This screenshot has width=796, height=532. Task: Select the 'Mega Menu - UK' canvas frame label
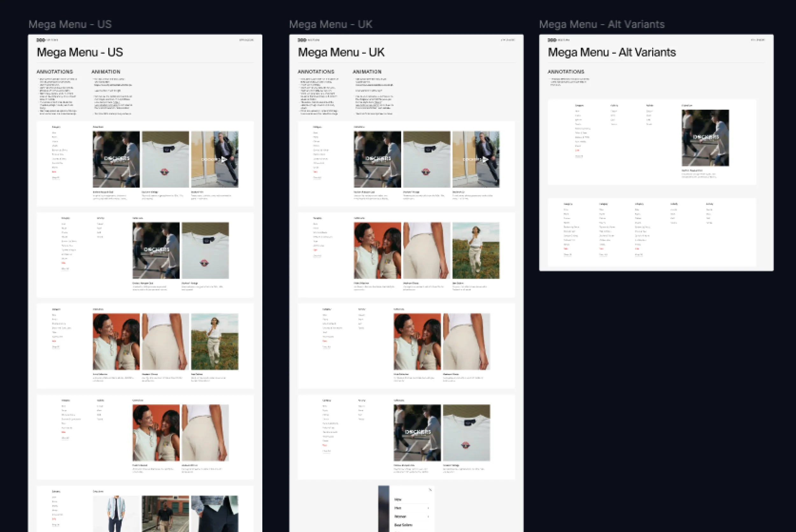click(330, 25)
